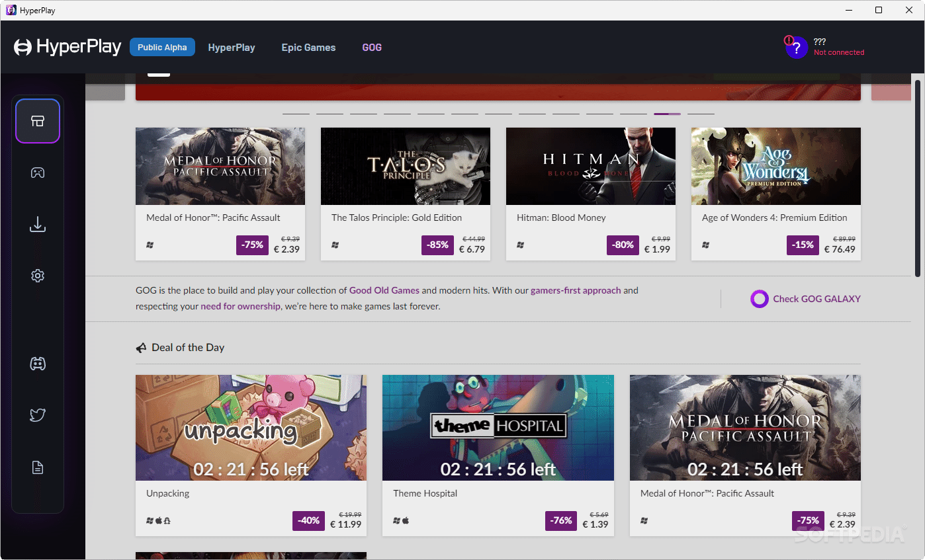Switch to the HyperPlay store tab

click(x=232, y=48)
